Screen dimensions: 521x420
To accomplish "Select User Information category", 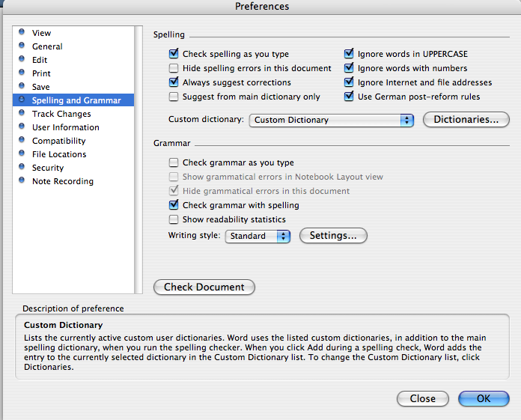I will tap(73, 127).
